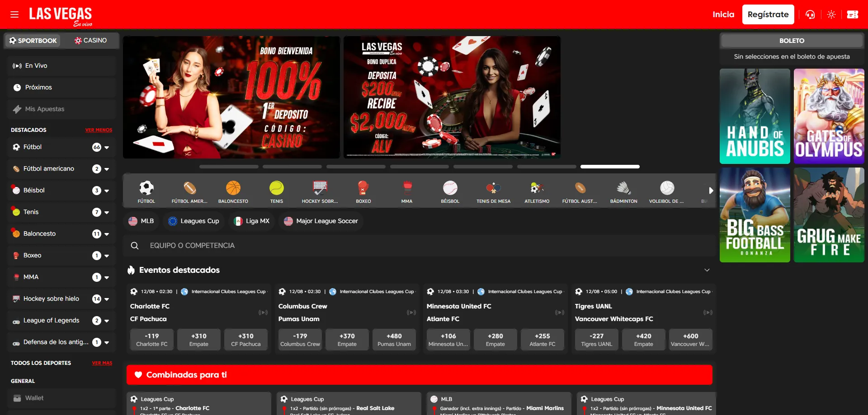The height and width of the screenshot is (415, 868).
Task: Select Minnesota United +106 odds
Action: [448, 340]
